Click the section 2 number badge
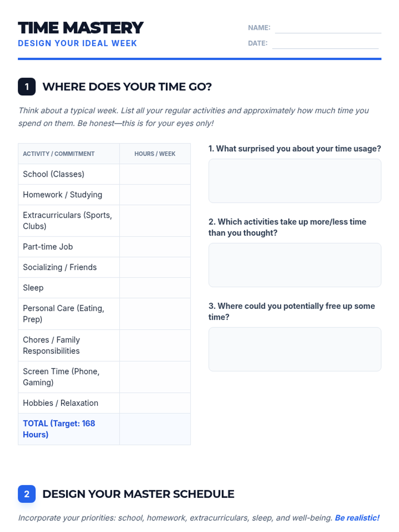399x532 pixels. (27, 494)
